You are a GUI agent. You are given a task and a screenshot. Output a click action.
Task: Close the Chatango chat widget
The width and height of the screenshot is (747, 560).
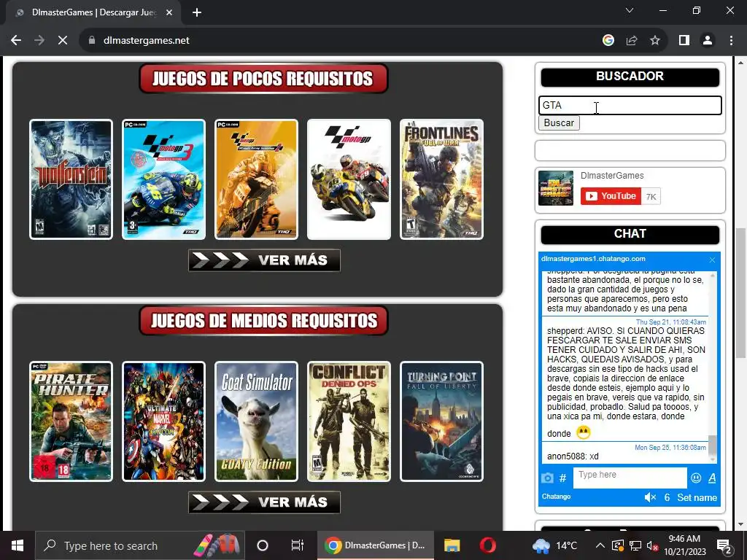pos(712,260)
